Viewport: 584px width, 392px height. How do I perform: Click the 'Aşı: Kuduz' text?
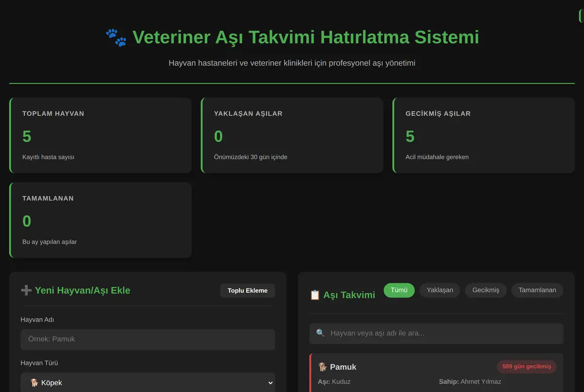click(334, 381)
